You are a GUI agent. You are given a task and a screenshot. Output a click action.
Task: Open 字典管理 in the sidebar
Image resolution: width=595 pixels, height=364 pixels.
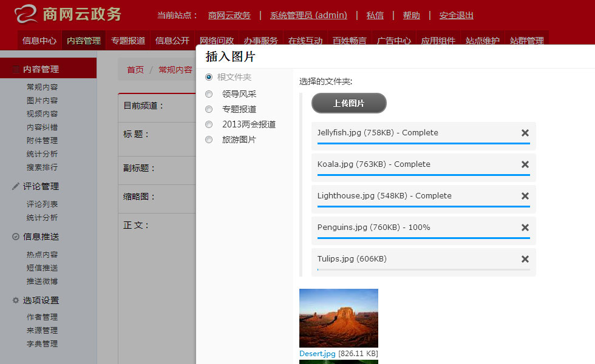[x=42, y=344]
